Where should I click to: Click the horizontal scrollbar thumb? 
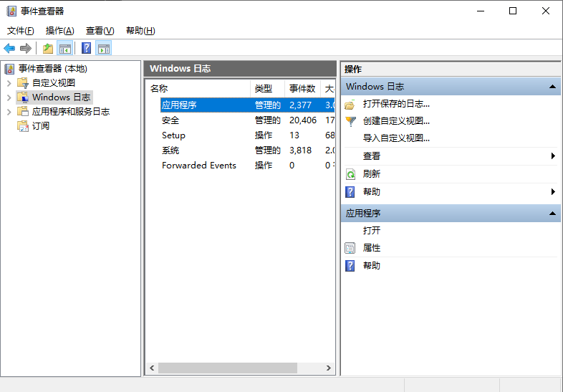(x=228, y=368)
